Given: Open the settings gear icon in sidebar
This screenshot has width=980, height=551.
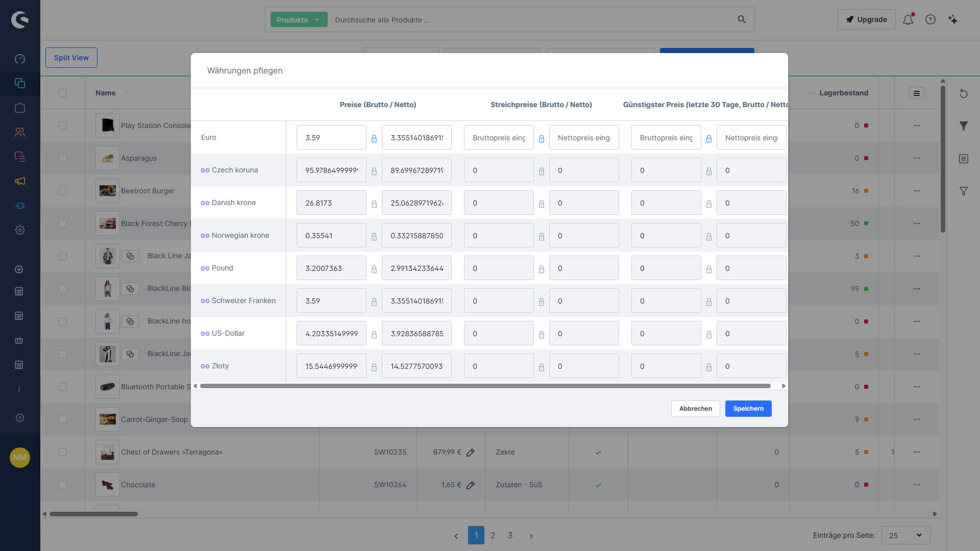Looking at the screenshot, I should click(x=20, y=230).
